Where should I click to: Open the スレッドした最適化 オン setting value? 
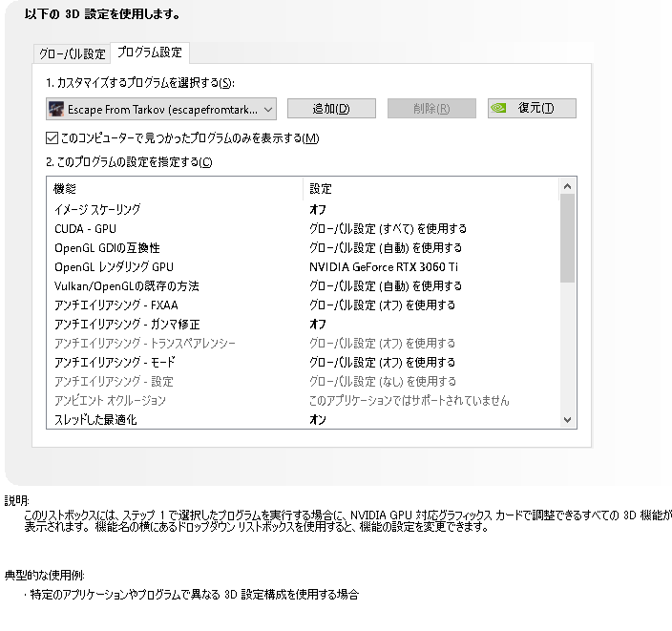point(318,420)
